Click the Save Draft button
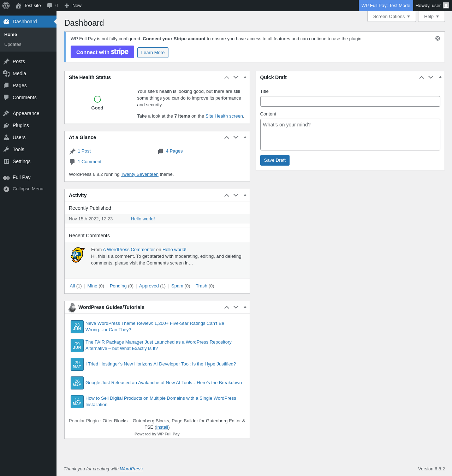This screenshot has height=476, width=452. 275,160
